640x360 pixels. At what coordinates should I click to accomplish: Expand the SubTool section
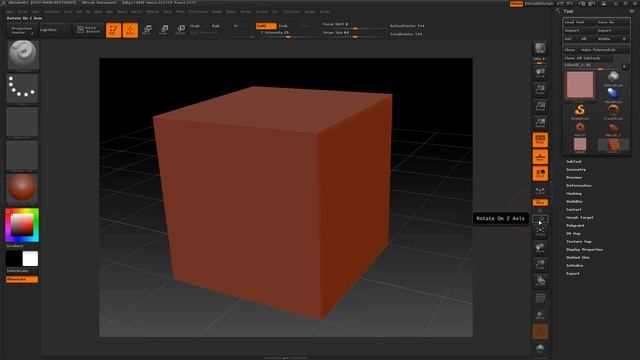[573, 162]
